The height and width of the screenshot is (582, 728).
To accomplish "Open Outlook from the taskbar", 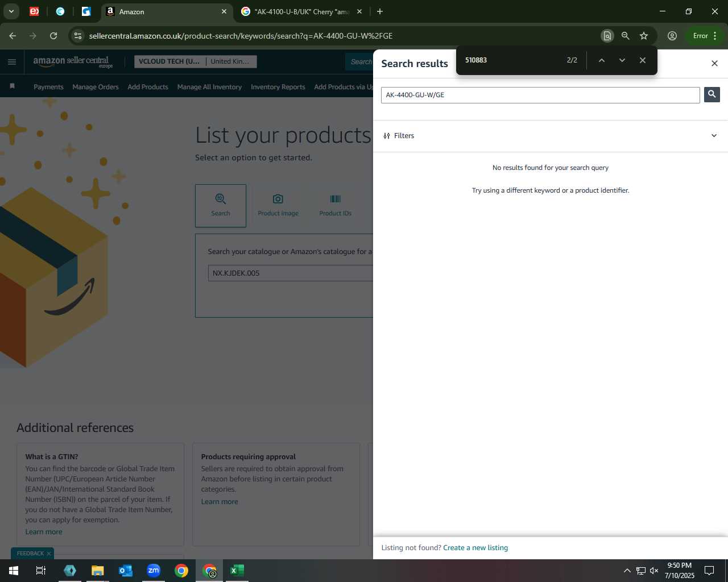I will pos(126,571).
